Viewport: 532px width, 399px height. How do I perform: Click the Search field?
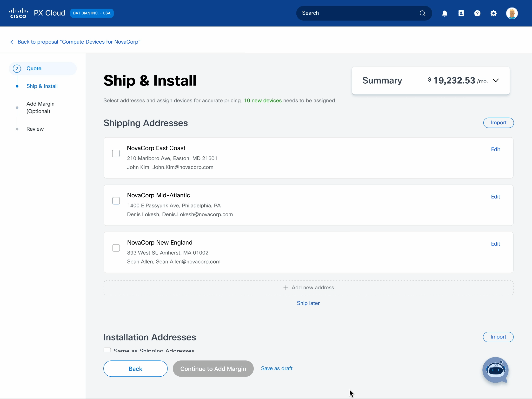(364, 13)
